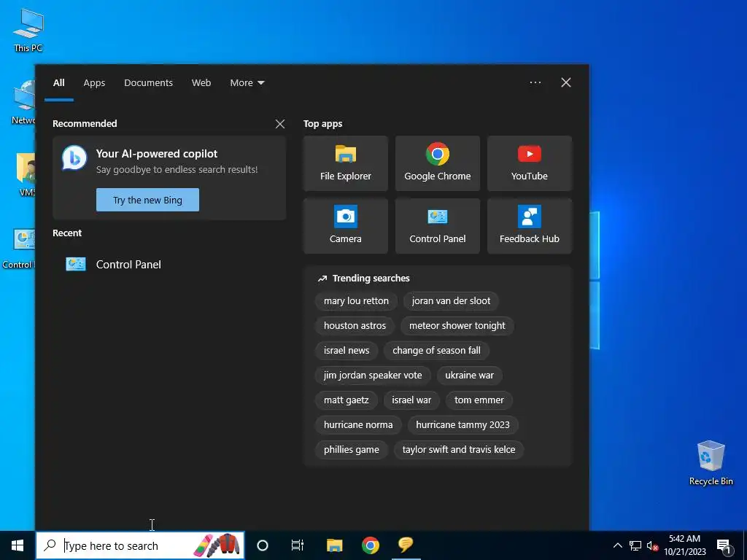Select the 'matt gaetz' chip

point(347,400)
